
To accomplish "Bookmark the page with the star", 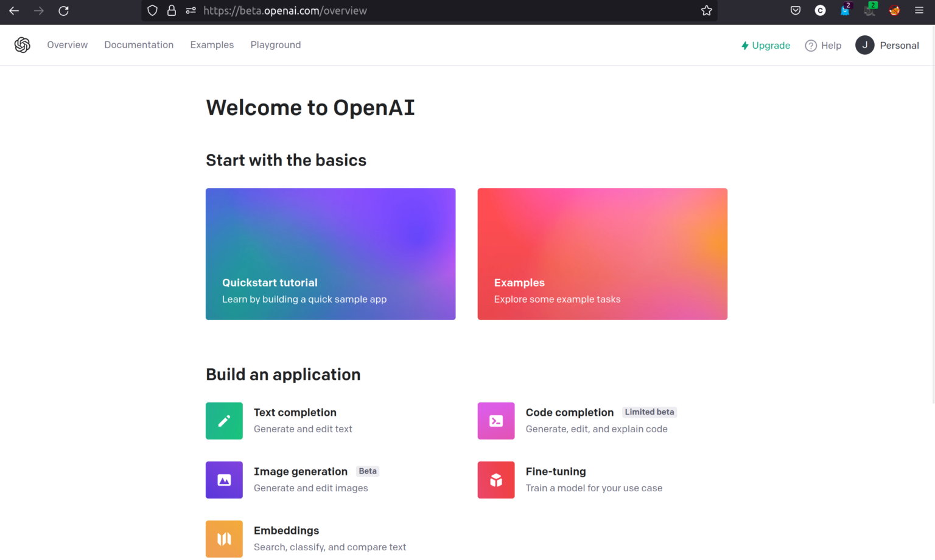I will (706, 10).
